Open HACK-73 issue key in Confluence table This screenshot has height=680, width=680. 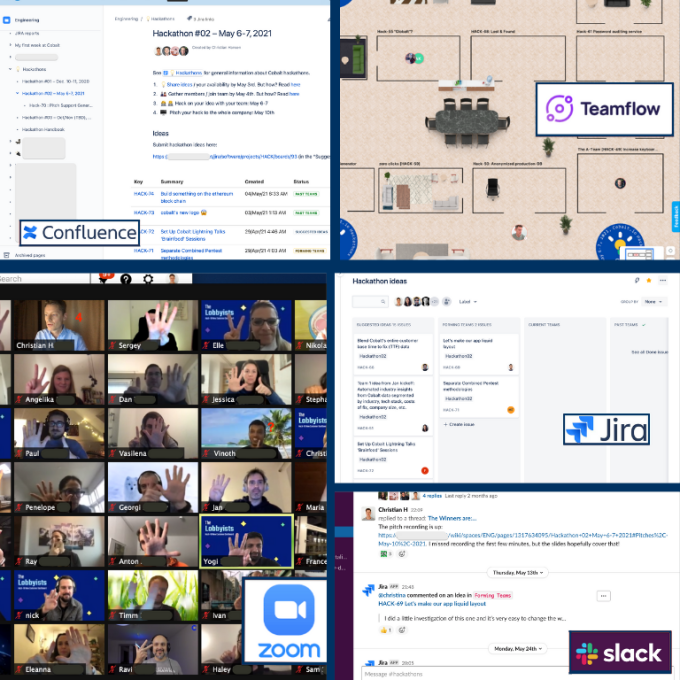point(144,212)
